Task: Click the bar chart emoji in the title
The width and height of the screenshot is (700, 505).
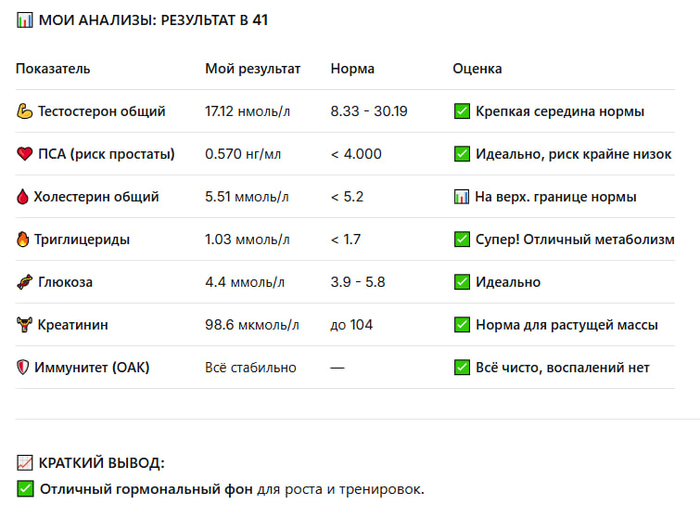Action: [x=25, y=20]
